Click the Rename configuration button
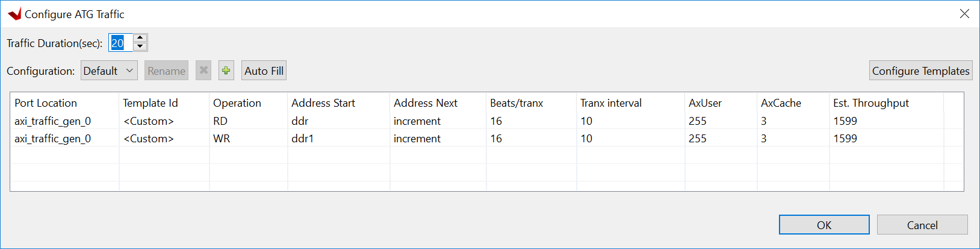Screen dimensions: 980x249 (166, 71)
